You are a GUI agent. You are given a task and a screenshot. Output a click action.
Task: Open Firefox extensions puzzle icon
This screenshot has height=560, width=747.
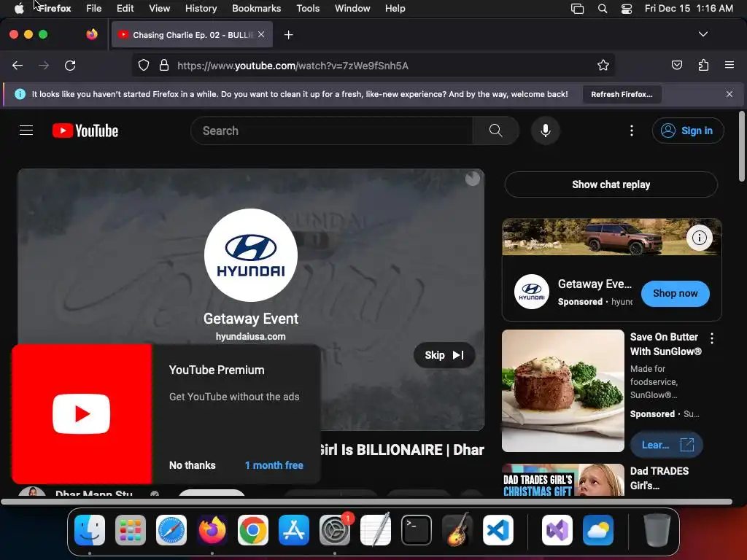(703, 65)
